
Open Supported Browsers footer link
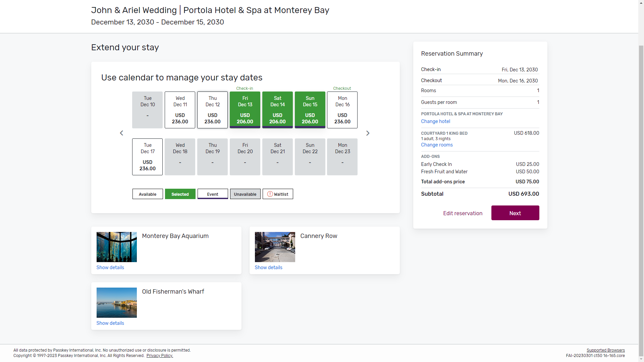coord(605,350)
